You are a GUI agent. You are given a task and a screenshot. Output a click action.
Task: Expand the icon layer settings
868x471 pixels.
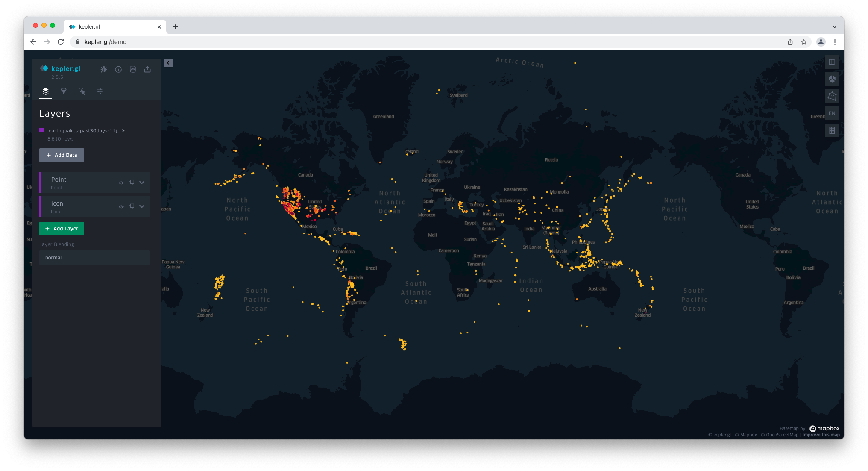coord(142,206)
